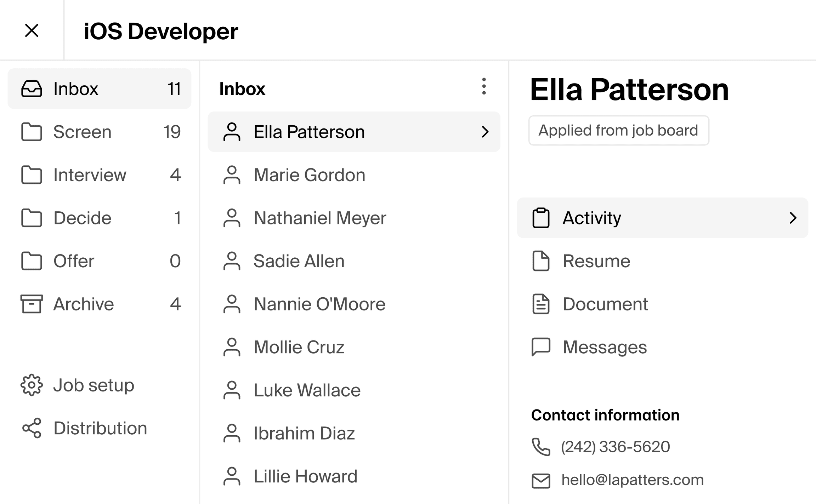Click the Screen stage folder icon
816x504 pixels.
click(x=32, y=132)
